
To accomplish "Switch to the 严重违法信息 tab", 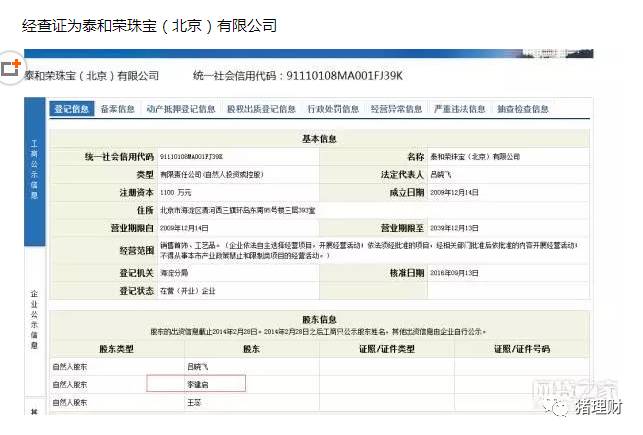I will pos(459,109).
